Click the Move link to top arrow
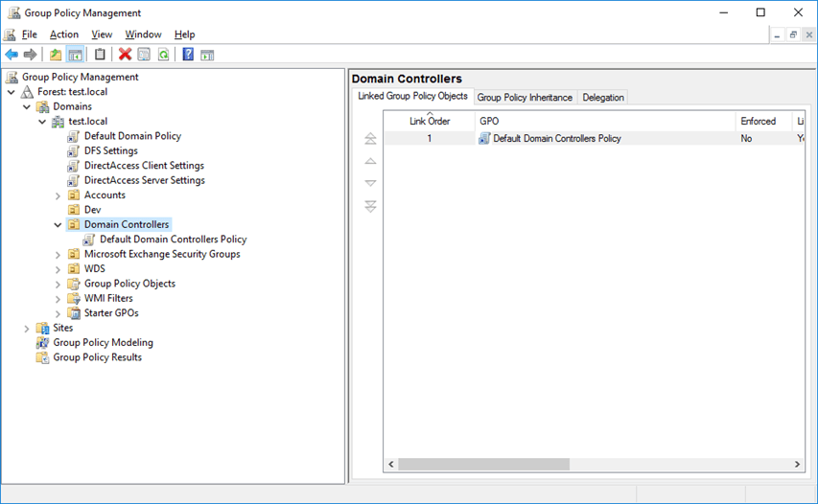The height and width of the screenshot is (504, 818). click(370, 138)
